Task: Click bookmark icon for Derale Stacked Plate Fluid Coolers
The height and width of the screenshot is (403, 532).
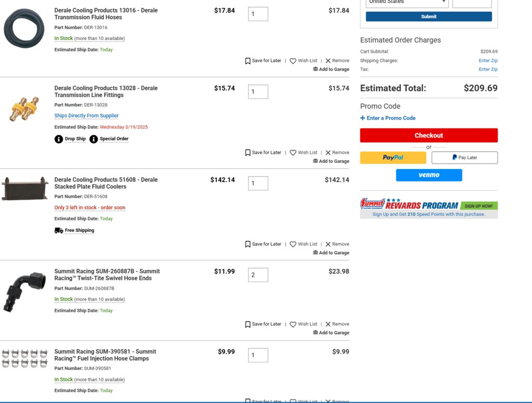Action: click(x=248, y=244)
